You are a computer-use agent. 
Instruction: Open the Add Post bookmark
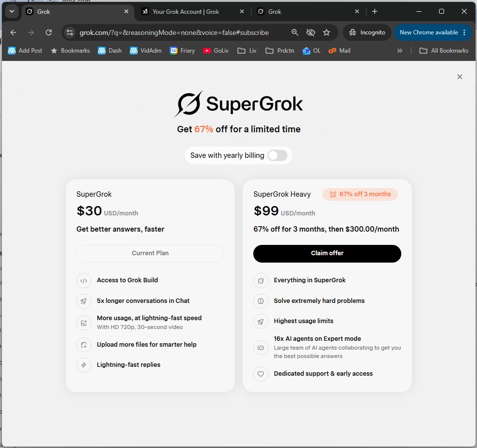coord(25,51)
